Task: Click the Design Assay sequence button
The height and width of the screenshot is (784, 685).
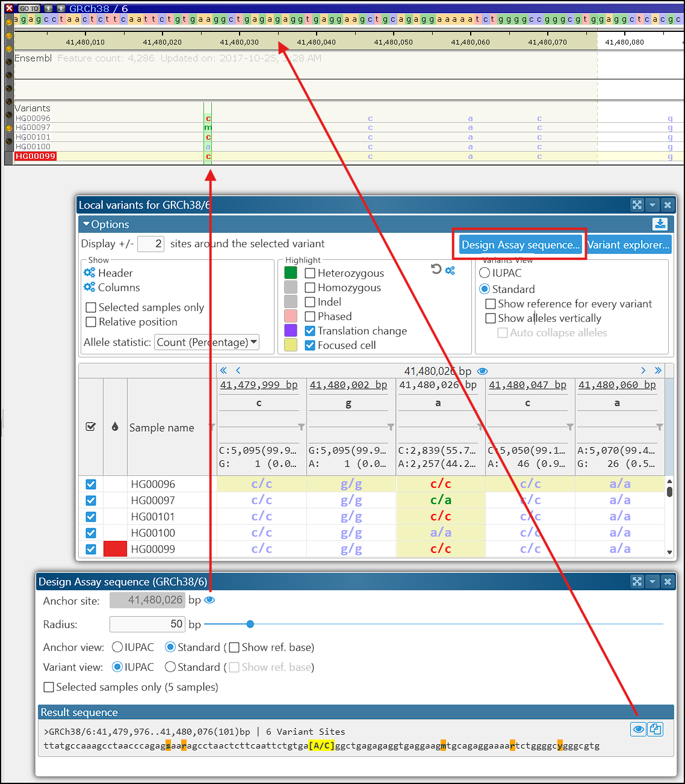Action: coord(520,245)
